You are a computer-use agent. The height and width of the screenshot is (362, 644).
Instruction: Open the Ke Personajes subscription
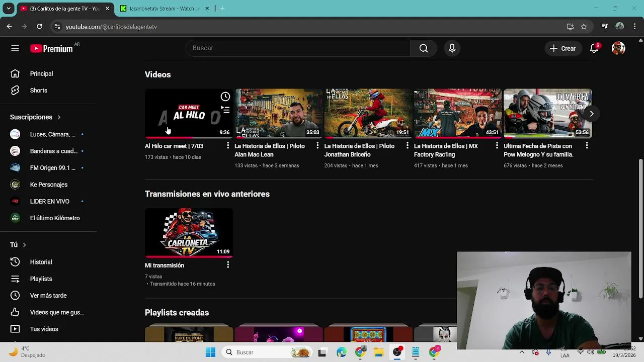tap(48, 185)
